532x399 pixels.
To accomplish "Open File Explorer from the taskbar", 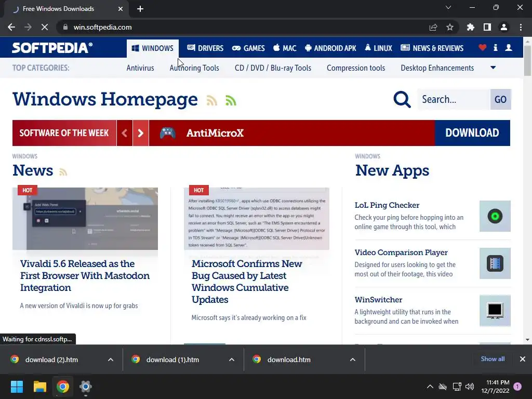I will tap(39, 387).
